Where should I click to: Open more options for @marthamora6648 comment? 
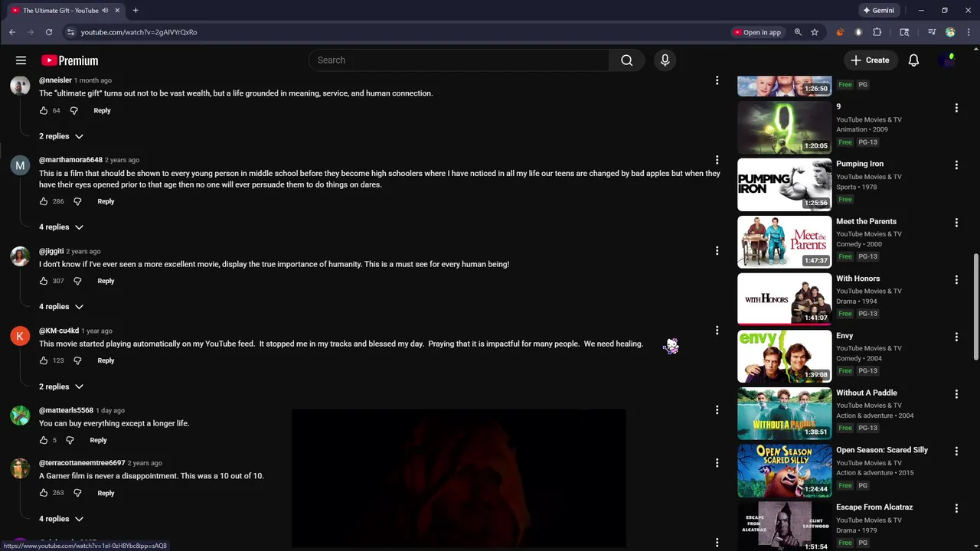[717, 160]
